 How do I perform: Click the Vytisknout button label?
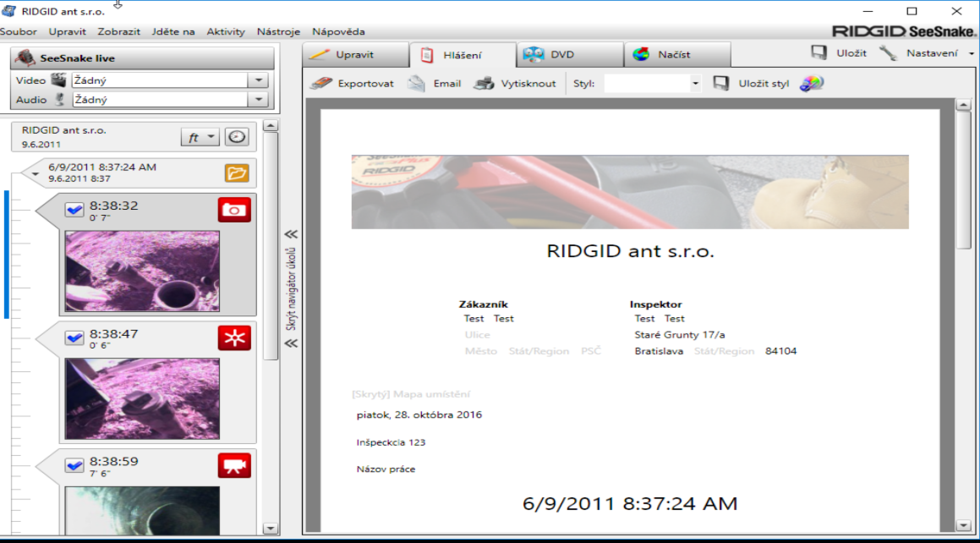pyautogui.click(x=528, y=84)
